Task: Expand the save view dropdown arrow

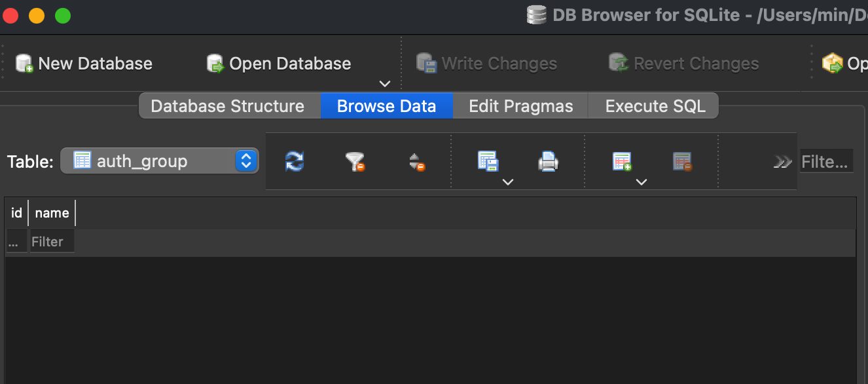Action: click(x=507, y=182)
